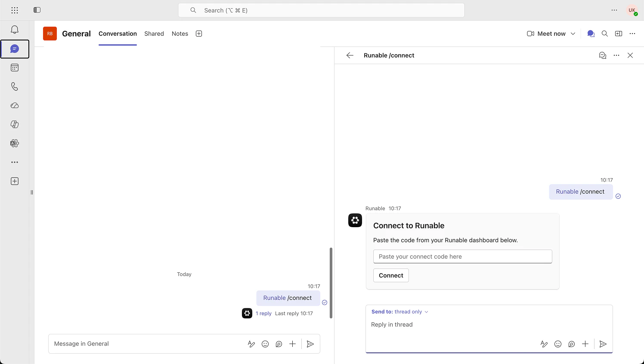This screenshot has height=364, width=644.
Task: Open OneDrive cloud icon
Action: click(x=15, y=105)
